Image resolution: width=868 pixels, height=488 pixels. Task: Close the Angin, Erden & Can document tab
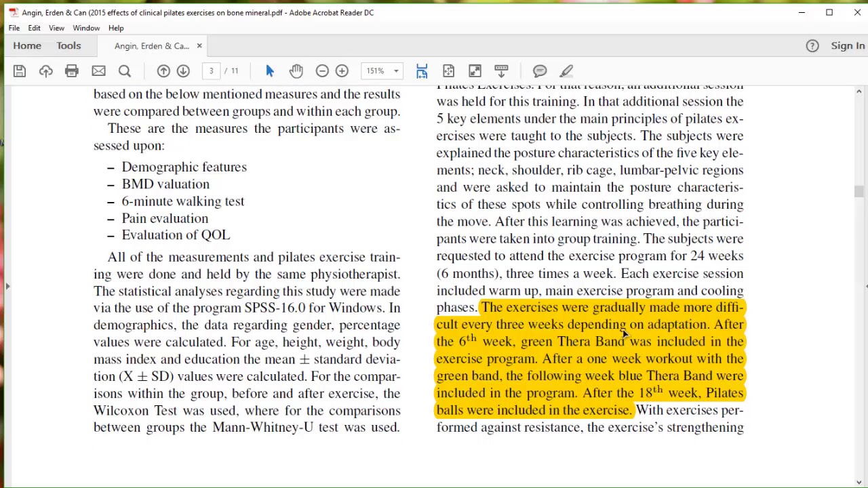199,46
